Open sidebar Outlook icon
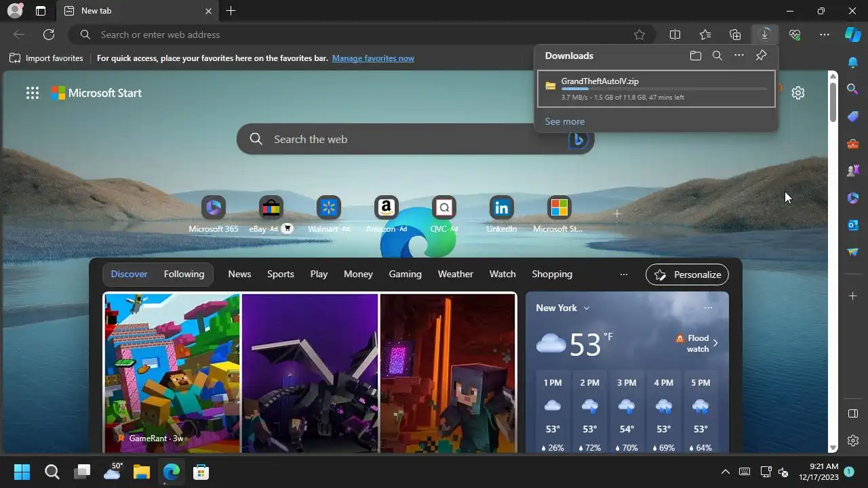 (853, 225)
